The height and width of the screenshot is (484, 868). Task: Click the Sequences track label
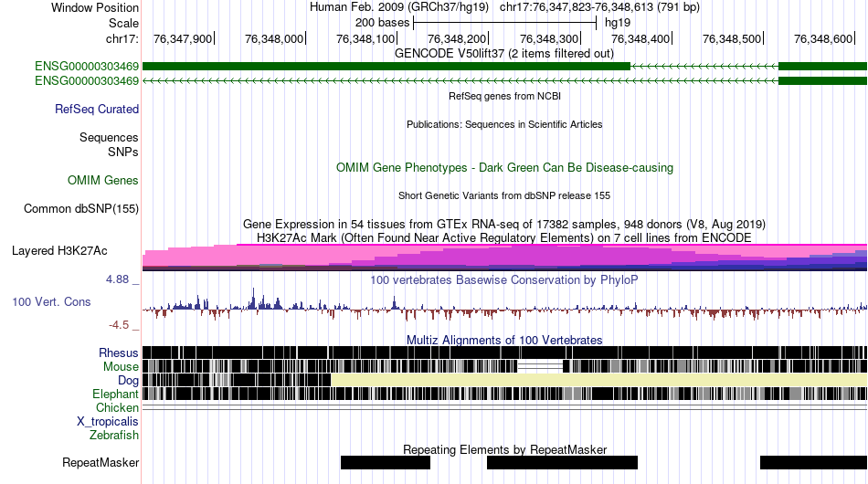109,137
